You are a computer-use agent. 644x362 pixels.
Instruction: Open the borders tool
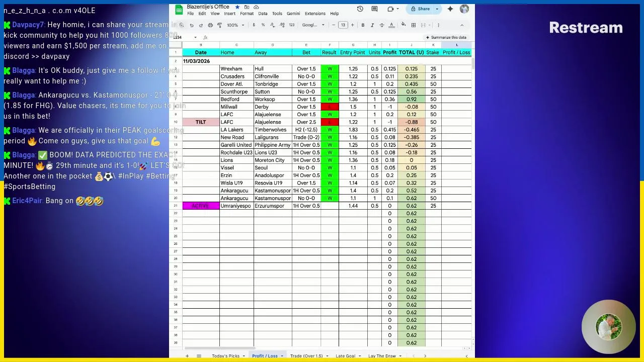[413, 25]
